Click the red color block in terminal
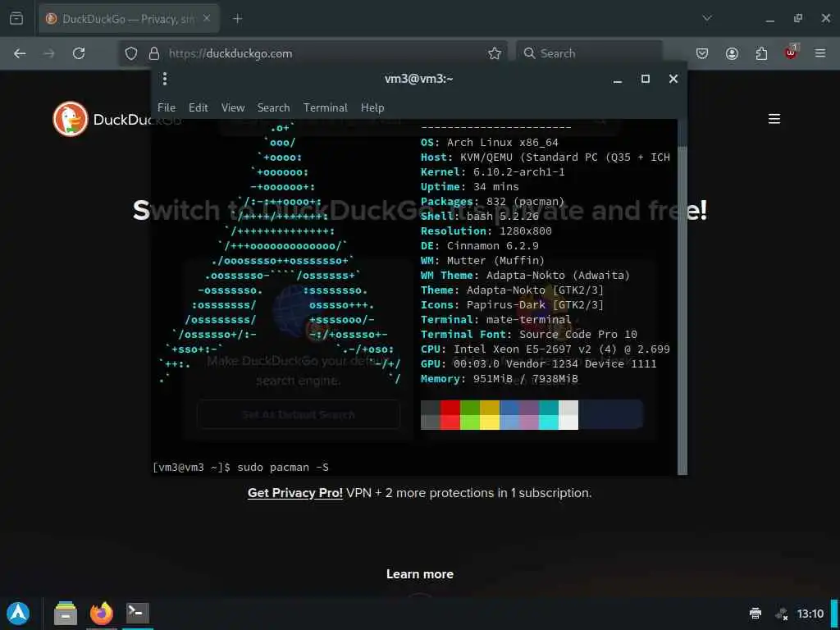The image size is (840, 630). pos(450,414)
